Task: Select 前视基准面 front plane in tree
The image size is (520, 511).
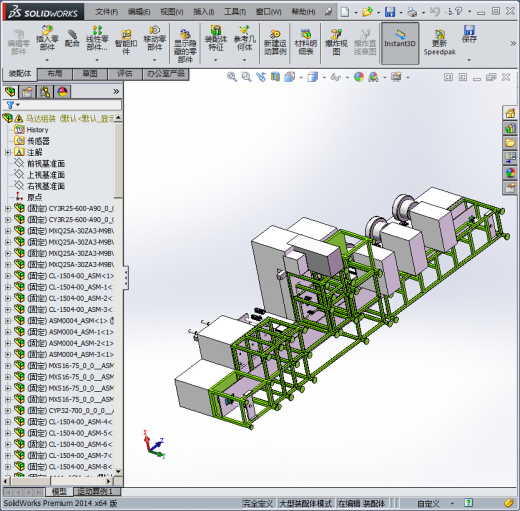Action: [x=46, y=163]
